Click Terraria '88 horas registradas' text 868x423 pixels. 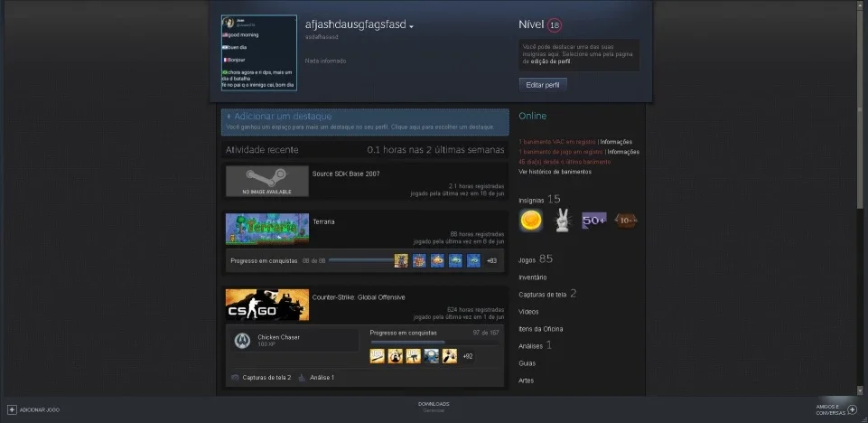tap(477, 234)
